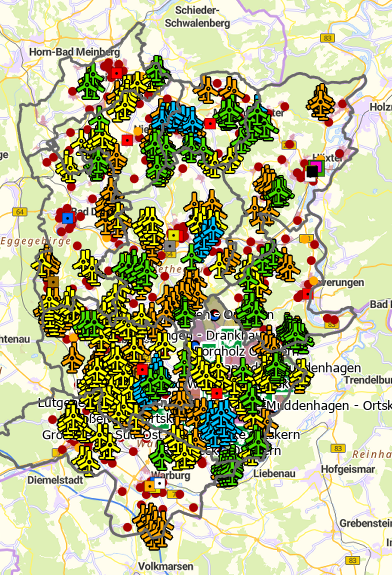
Task: Click the Muddenhagen - Ortsk label
Action: click(x=330, y=406)
